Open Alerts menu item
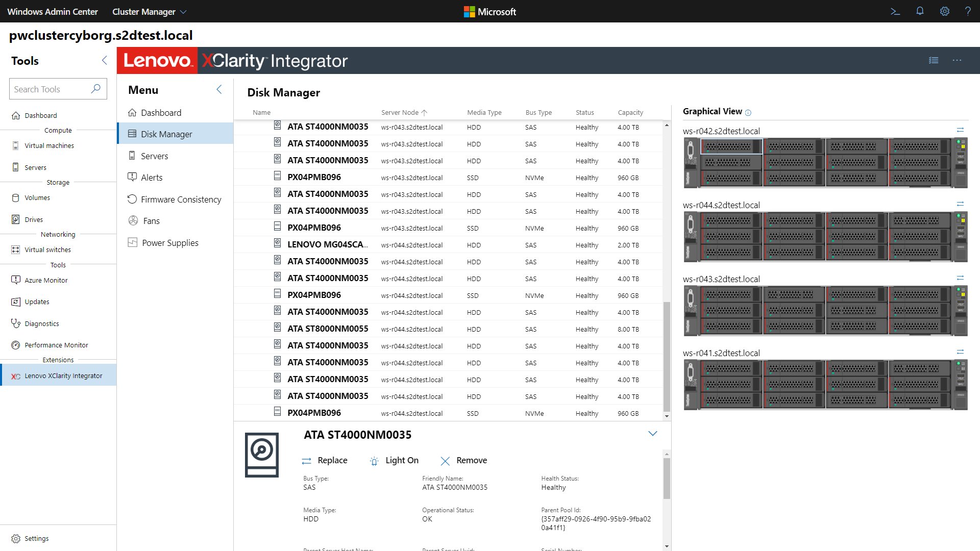This screenshot has width=980, height=551. point(175,178)
